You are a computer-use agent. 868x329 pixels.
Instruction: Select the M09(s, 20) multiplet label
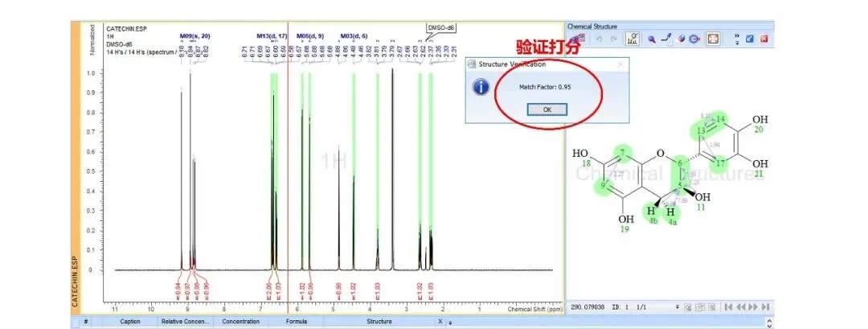[194, 36]
